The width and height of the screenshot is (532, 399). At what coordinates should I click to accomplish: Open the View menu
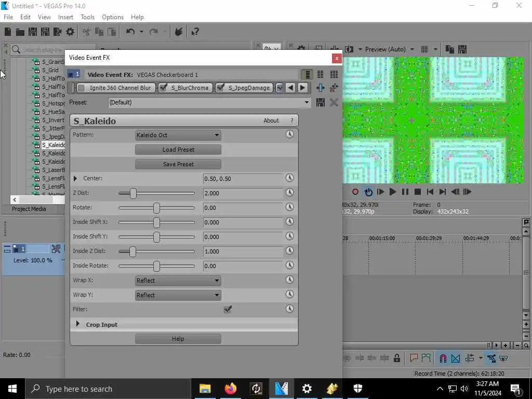point(44,17)
